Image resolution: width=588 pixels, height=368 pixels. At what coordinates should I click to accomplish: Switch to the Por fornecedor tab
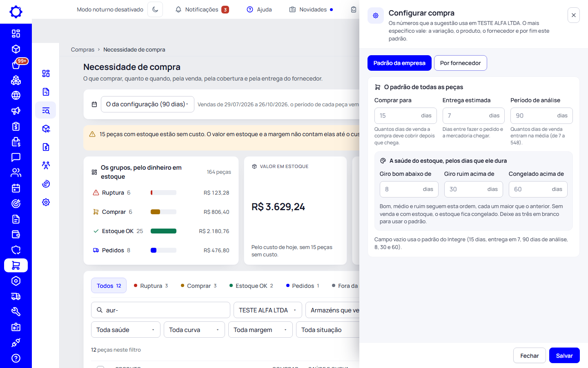[x=461, y=63]
